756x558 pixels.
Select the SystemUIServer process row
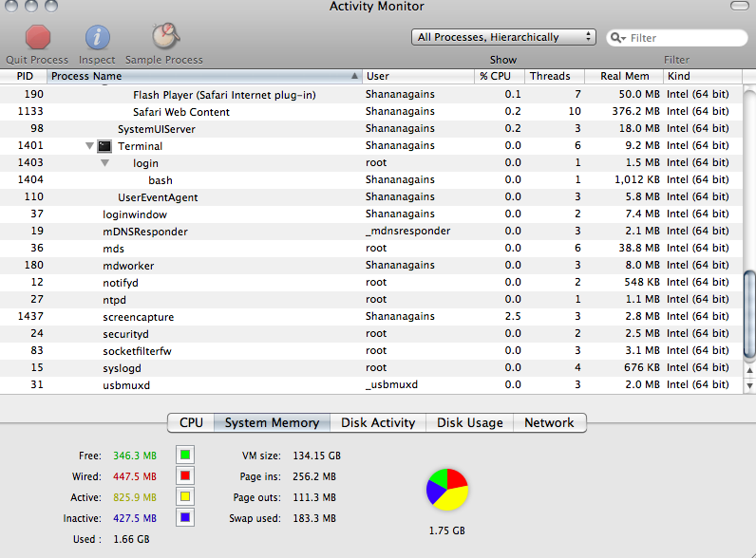(371, 128)
